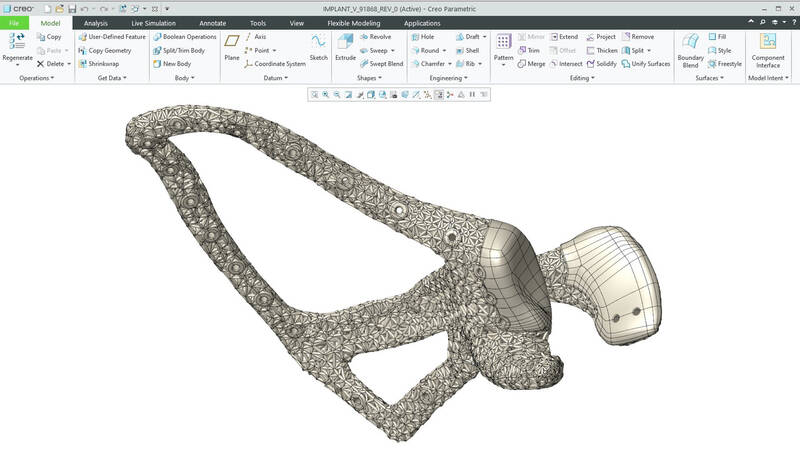This screenshot has width=800, height=450.
Task: Open the Flexible Modeling tab
Action: 355,22
